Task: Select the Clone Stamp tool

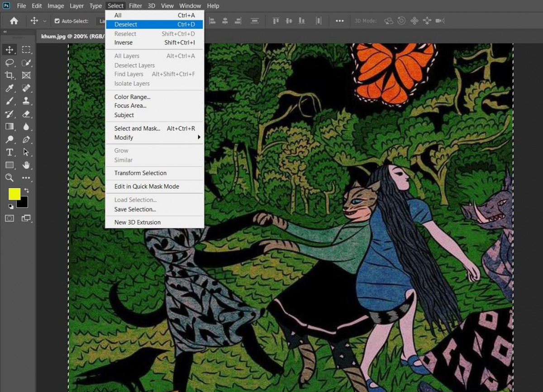Action: [26, 101]
